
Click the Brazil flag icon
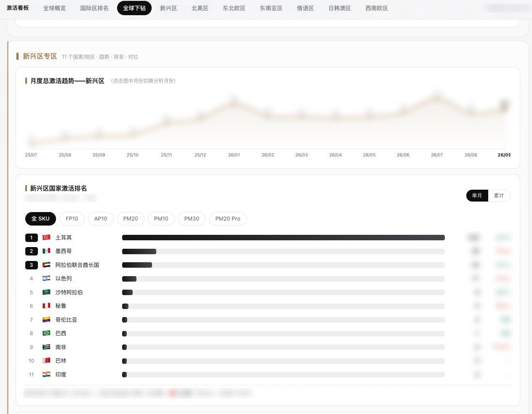click(46, 333)
